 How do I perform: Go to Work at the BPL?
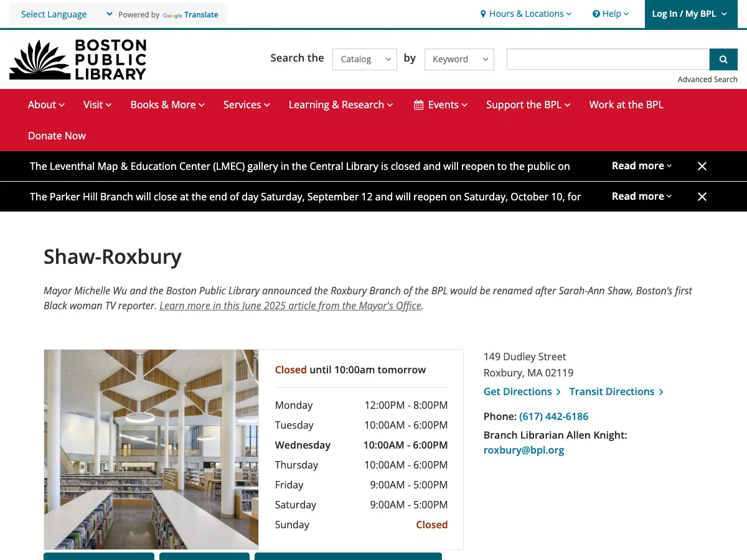626,105
